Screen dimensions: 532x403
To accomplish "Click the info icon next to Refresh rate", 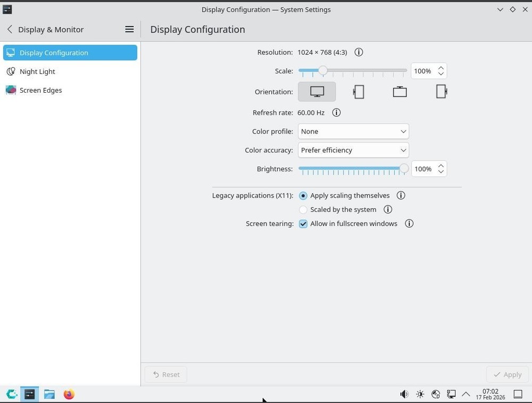I will 336,112.
